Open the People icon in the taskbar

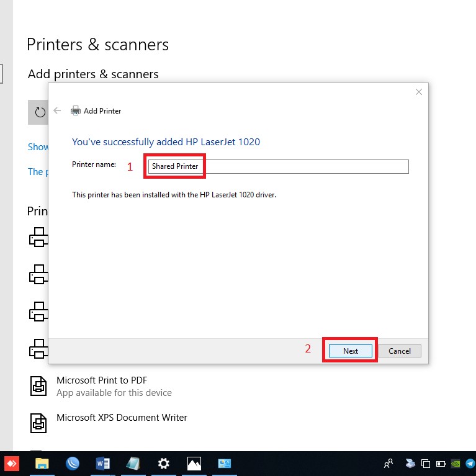[388, 463]
